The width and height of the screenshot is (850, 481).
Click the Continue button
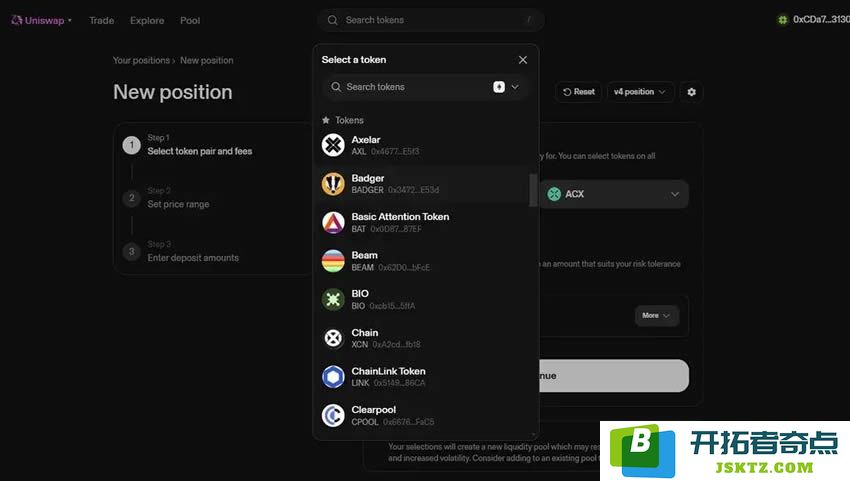614,376
